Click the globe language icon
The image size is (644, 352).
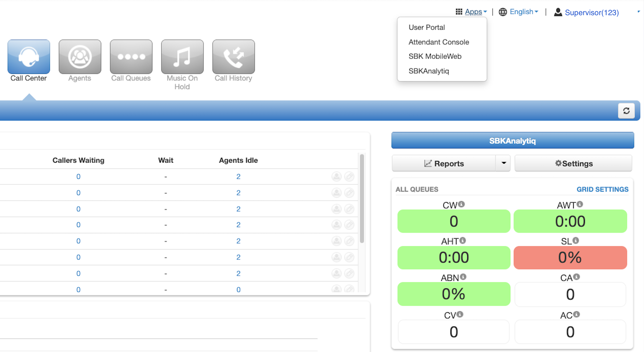click(503, 12)
